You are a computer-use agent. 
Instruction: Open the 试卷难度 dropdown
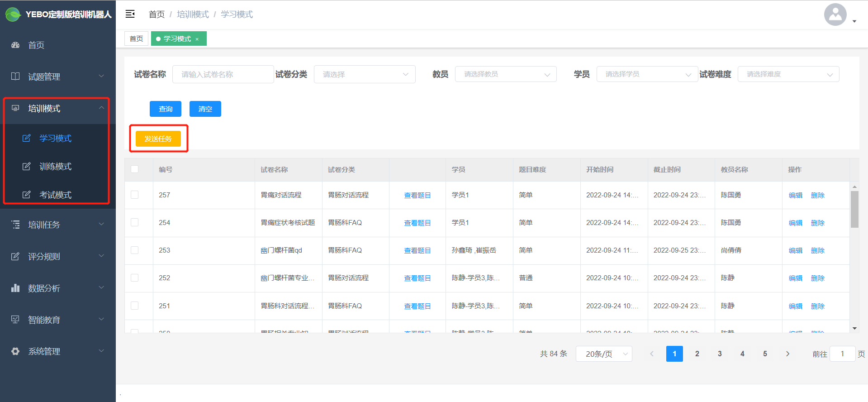pos(788,74)
